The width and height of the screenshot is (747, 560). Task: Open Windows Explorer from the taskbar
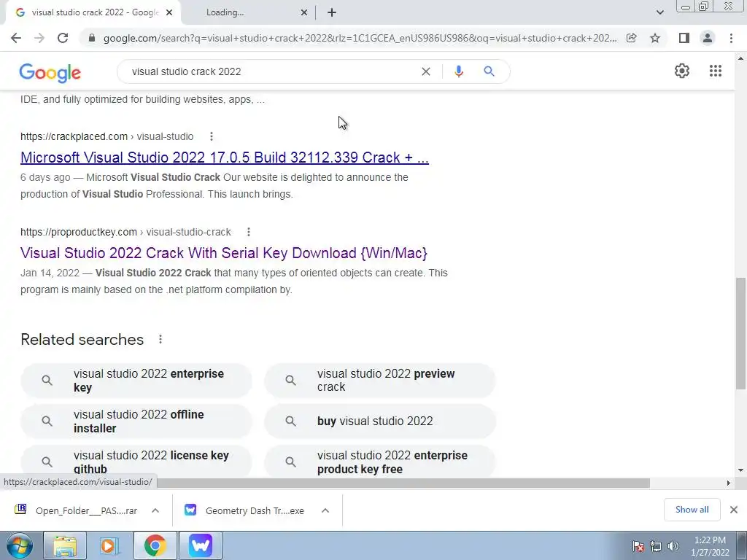[65, 545]
